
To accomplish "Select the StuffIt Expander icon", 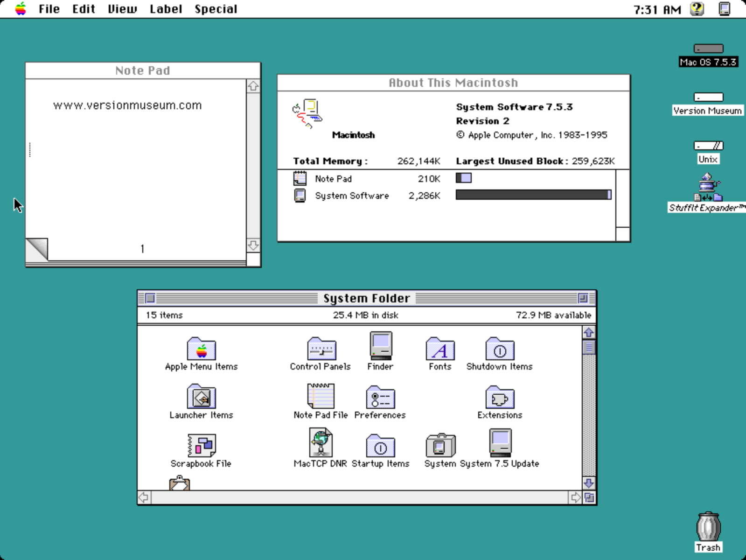I will (708, 187).
